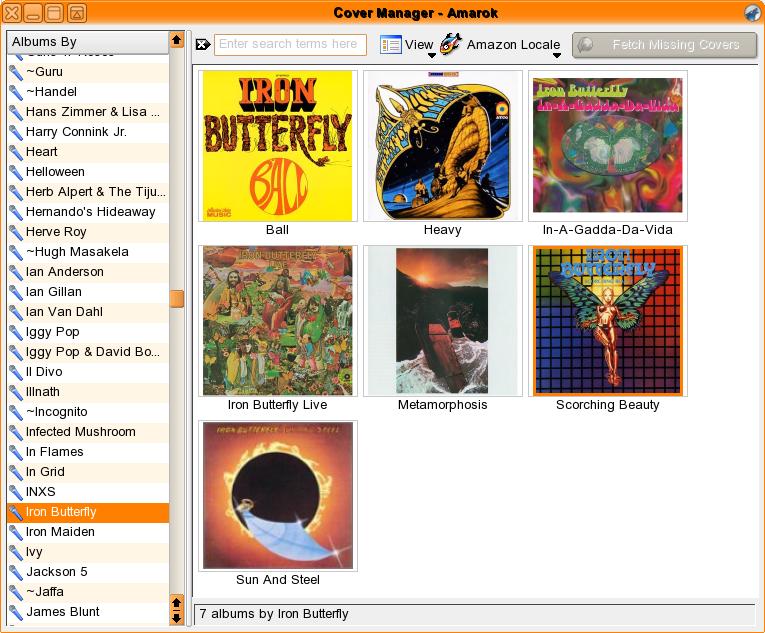Click the Metamorphosis title label
765x633 pixels.
(x=443, y=405)
